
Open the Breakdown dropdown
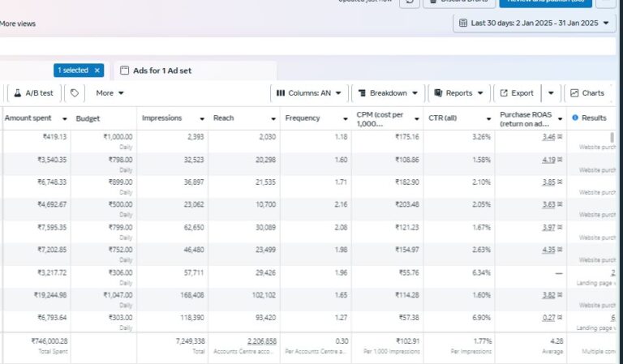[x=389, y=93]
